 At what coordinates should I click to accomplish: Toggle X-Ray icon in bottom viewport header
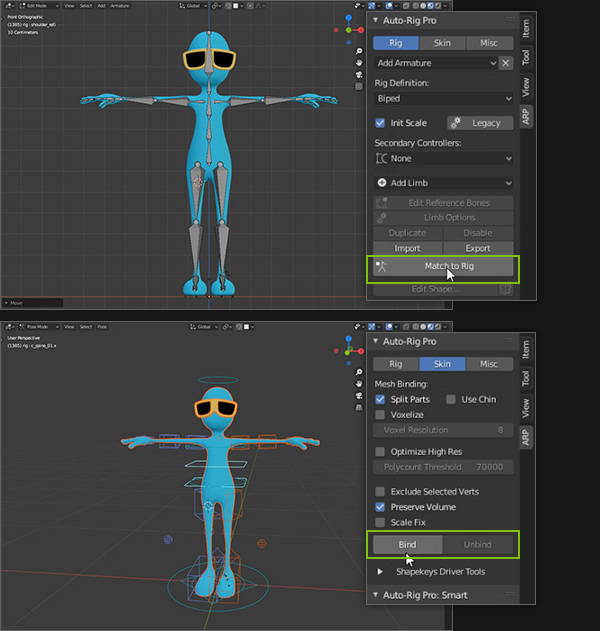coord(406,327)
